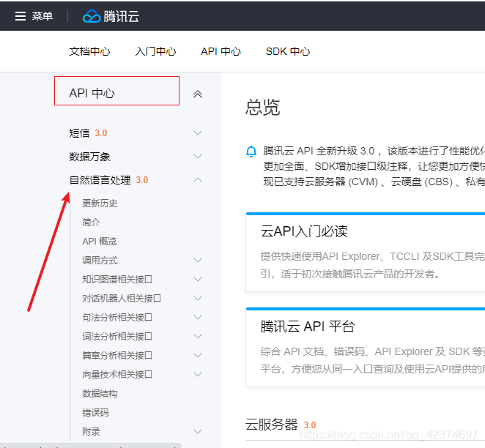Select 向量技术相关接口 item
The height and width of the screenshot is (448, 485).
[117, 375]
